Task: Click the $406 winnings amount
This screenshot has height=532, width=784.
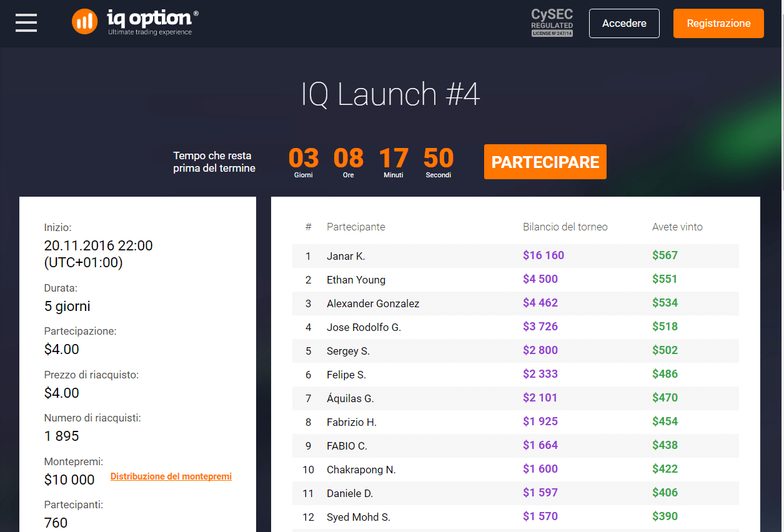Action: [665, 493]
